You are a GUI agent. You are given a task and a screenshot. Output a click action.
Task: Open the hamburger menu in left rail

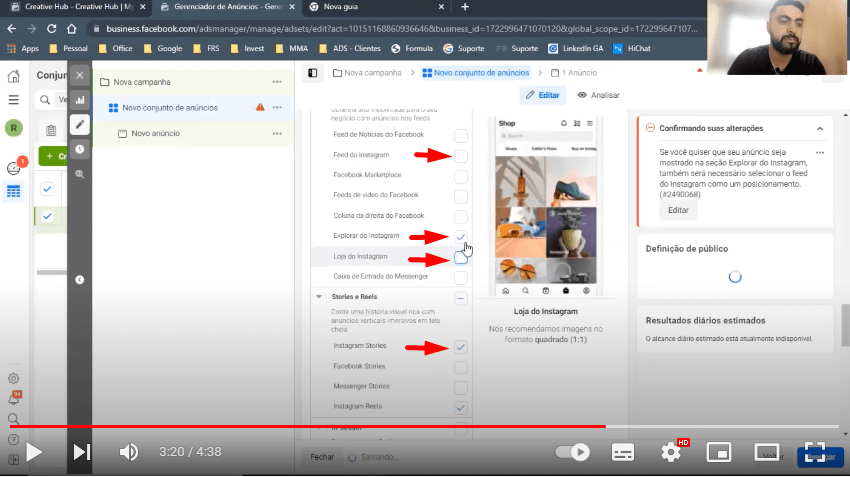coord(14,100)
